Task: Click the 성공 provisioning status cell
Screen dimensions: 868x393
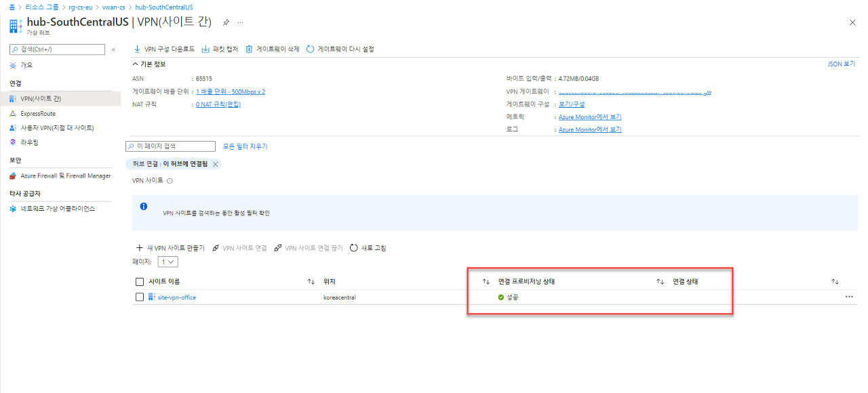Action: click(509, 297)
